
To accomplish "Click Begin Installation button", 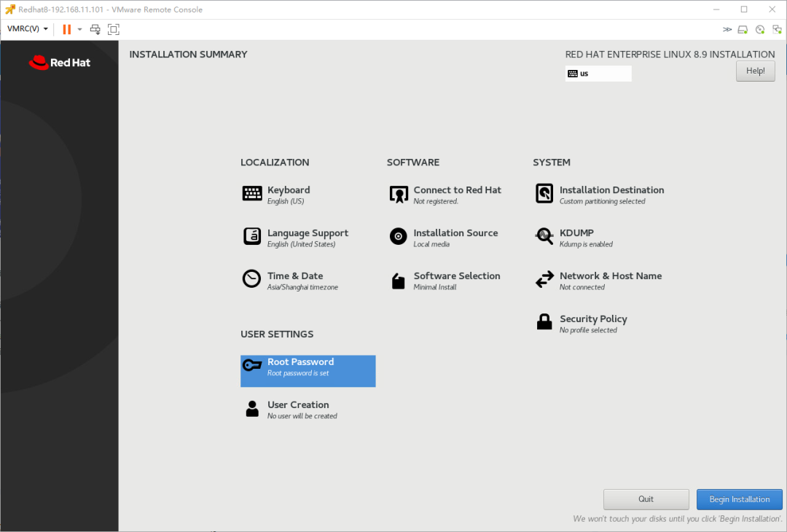I will (x=740, y=499).
